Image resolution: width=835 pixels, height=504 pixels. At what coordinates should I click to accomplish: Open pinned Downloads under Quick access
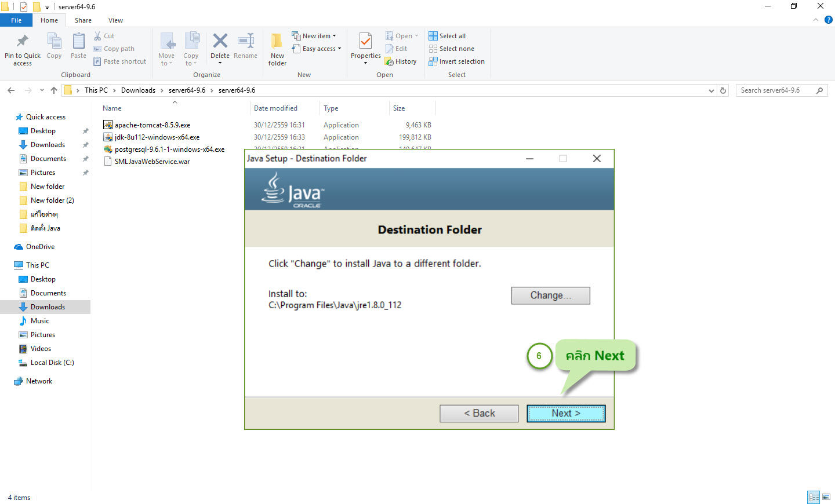click(x=48, y=145)
